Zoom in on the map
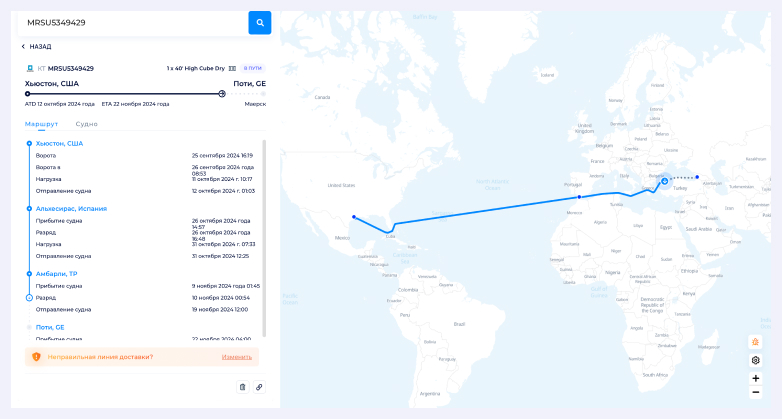782x419 pixels. (x=755, y=378)
